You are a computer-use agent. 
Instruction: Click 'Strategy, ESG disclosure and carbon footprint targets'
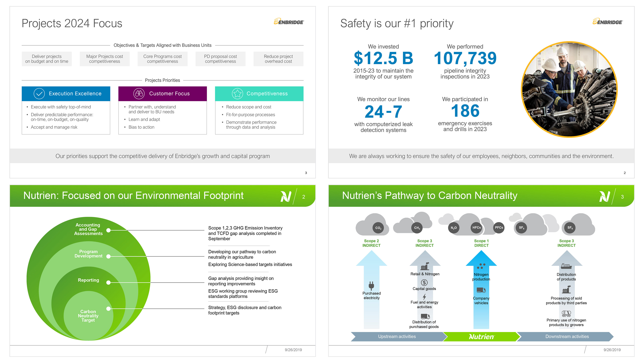point(245,310)
